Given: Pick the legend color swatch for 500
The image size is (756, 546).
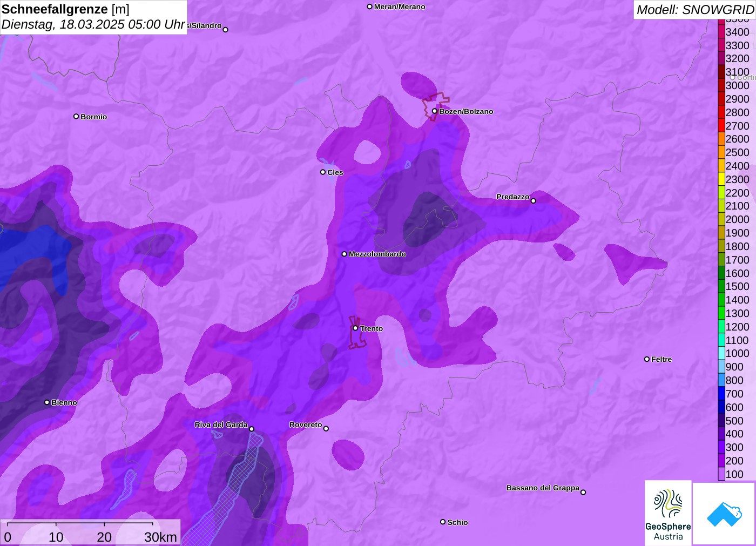Looking at the screenshot, I should pos(721,420).
